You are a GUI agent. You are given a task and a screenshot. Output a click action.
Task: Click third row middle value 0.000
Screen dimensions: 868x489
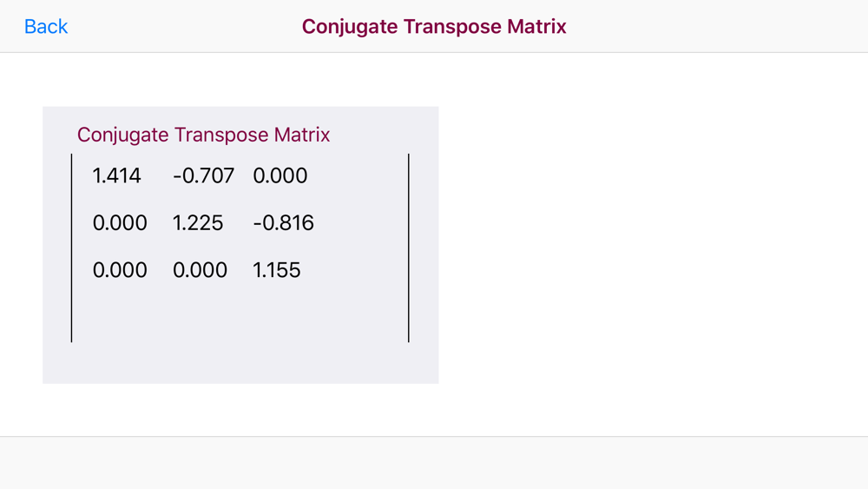tap(200, 270)
